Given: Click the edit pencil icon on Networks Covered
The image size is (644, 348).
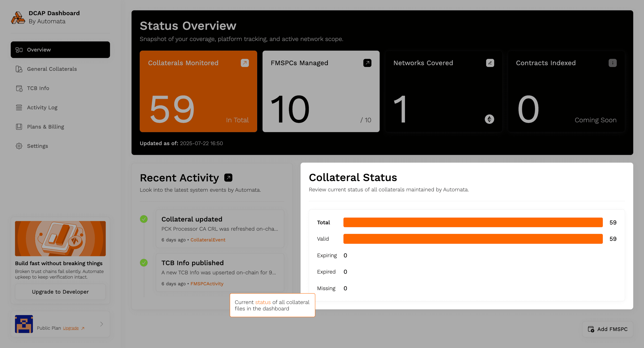Looking at the screenshot, I should [490, 63].
